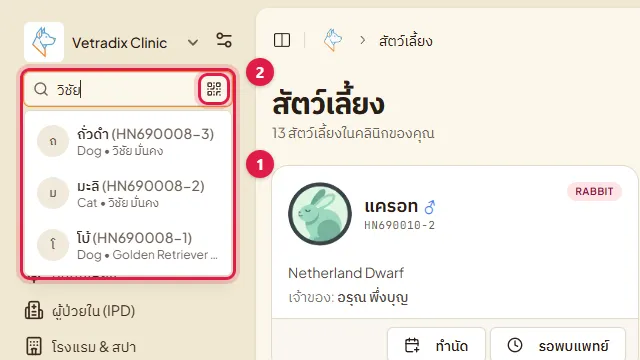Click the สัตว์เลี้ยง breadcrumb text
Screen dimensions: 640x360
pyautogui.click(x=406, y=41)
